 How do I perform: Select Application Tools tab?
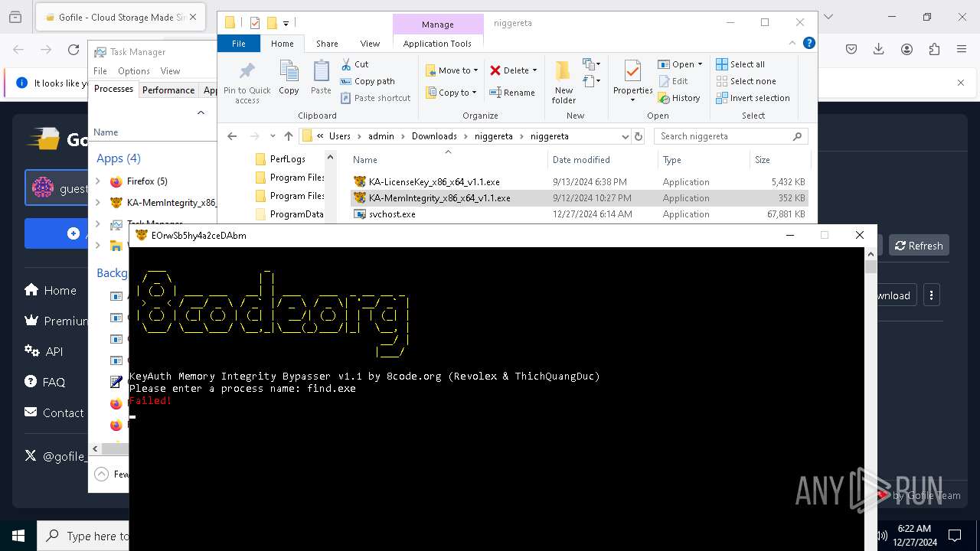point(437,44)
